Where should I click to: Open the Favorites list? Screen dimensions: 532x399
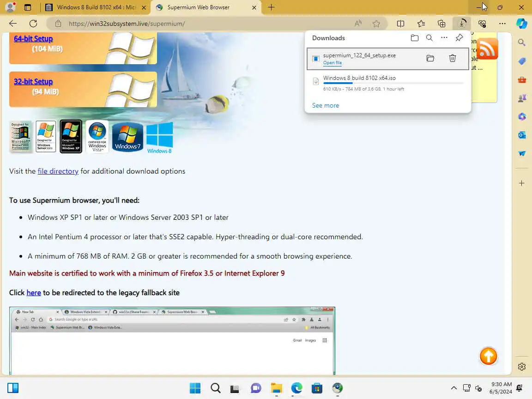pyautogui.click(x=421, y=24)
